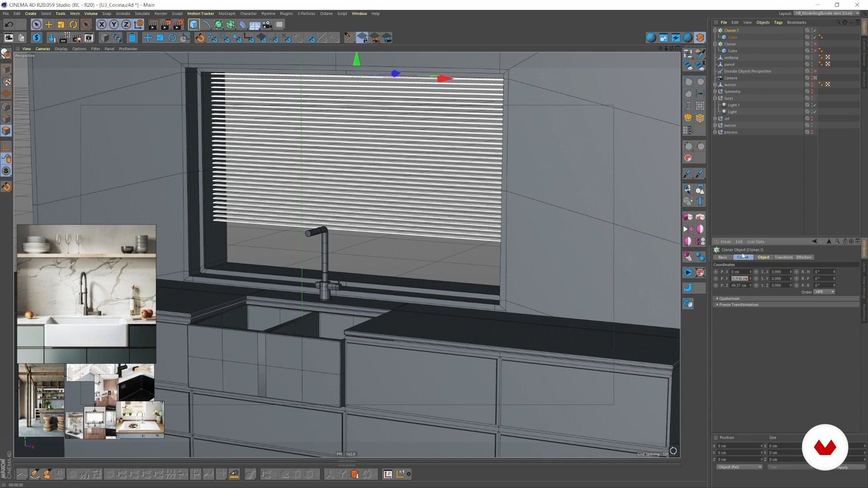Click Render View clapperboard icon
This screenshot has height=488, width=868.
coord(153,24)
